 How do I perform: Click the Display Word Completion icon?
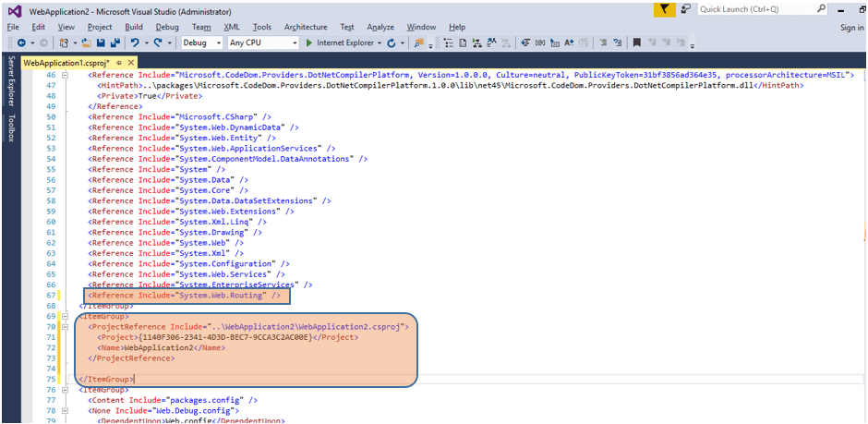click(x=569, y=42)
